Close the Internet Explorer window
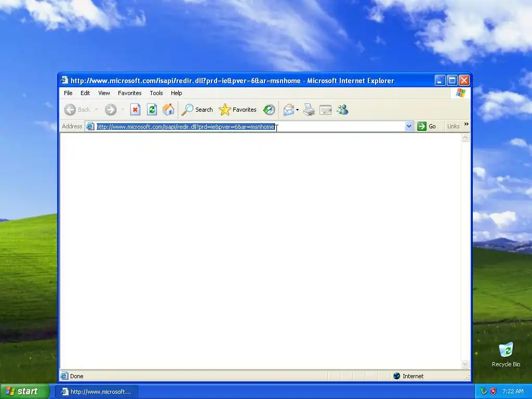Image resolution: width=532 pixels, height=399 pixels. (x=464, y=81)
